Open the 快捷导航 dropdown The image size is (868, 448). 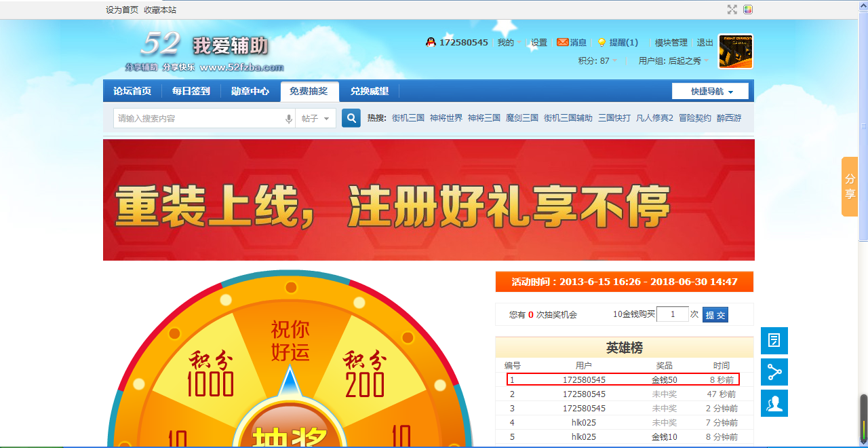(710, 92)
